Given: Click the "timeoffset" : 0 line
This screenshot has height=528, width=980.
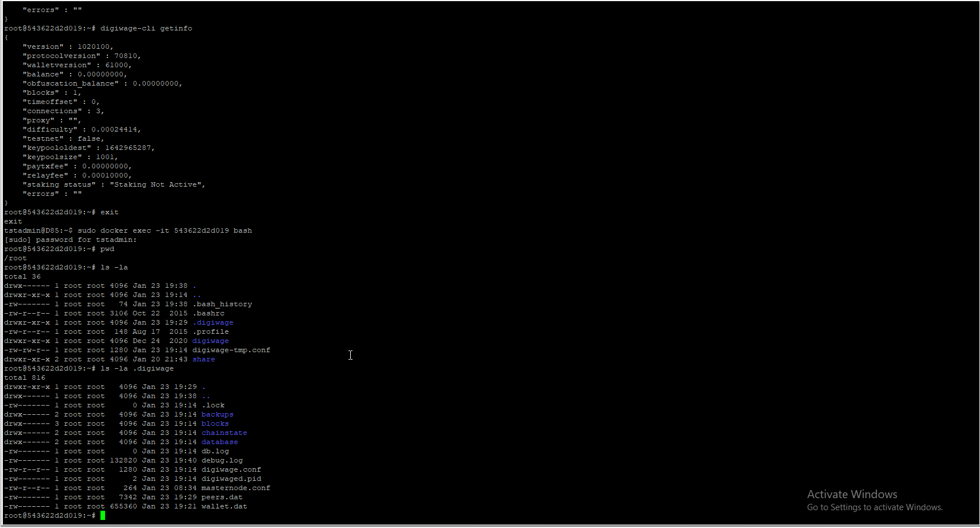Looking at the screenshot, I should coord(61,102).
